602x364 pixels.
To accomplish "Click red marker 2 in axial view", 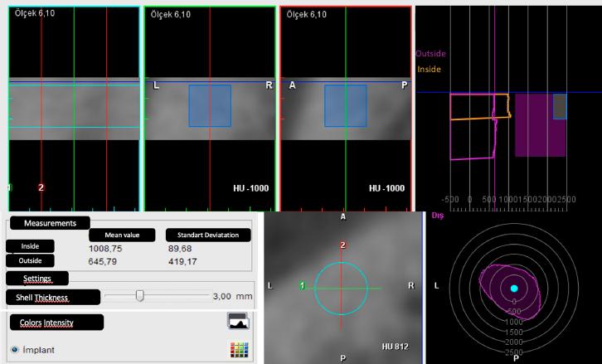I will click(x=342, y=245).
